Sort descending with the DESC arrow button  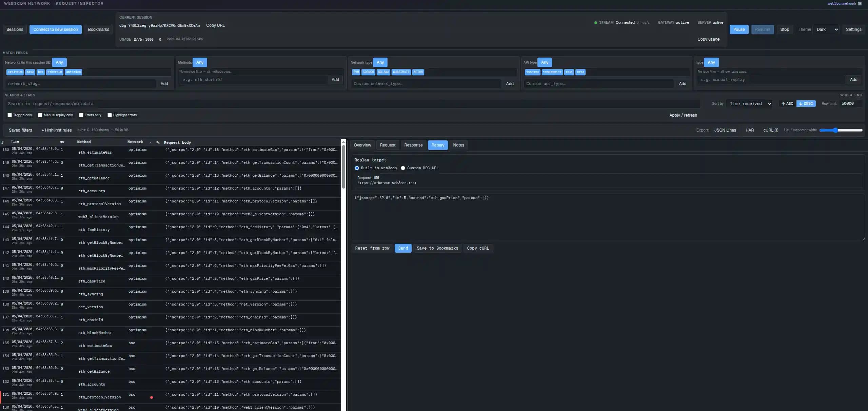click(x=806, y=104)
